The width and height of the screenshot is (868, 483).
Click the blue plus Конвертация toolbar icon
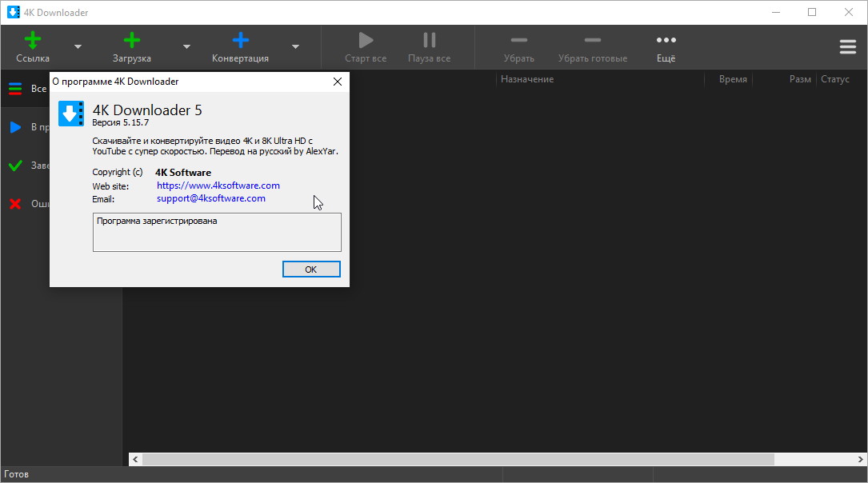click(240, 41)
